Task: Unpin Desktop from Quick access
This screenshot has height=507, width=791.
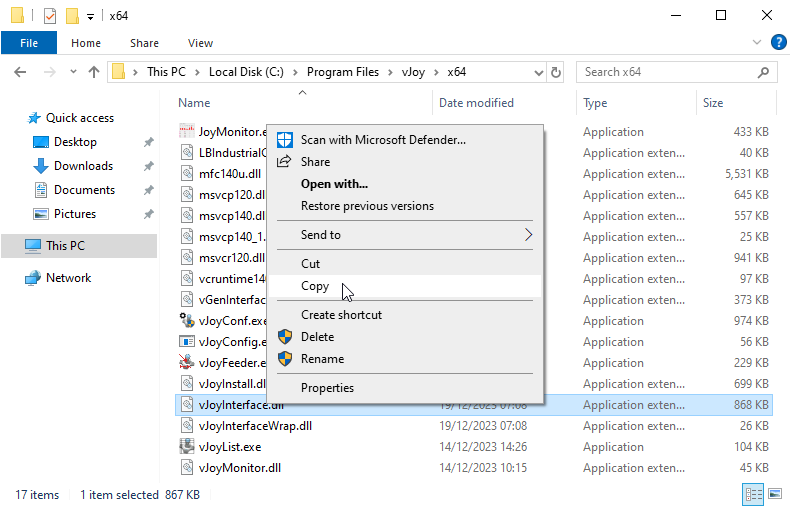Action: (148, 142)
